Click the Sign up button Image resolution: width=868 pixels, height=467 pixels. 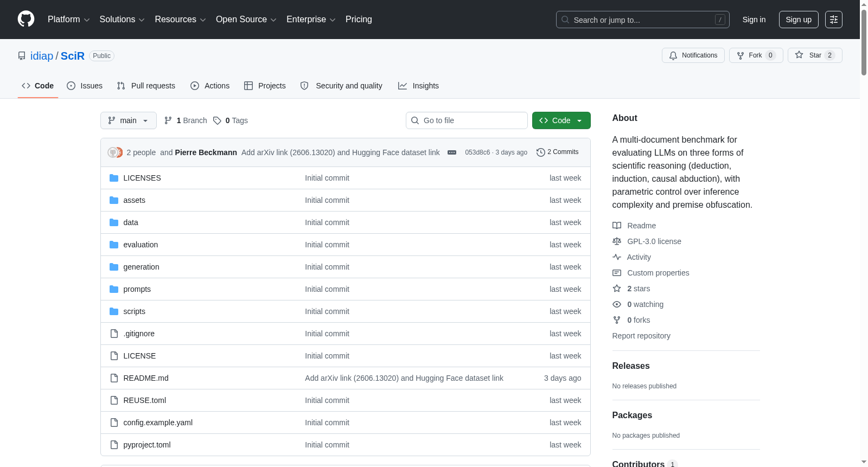point(799,20)
